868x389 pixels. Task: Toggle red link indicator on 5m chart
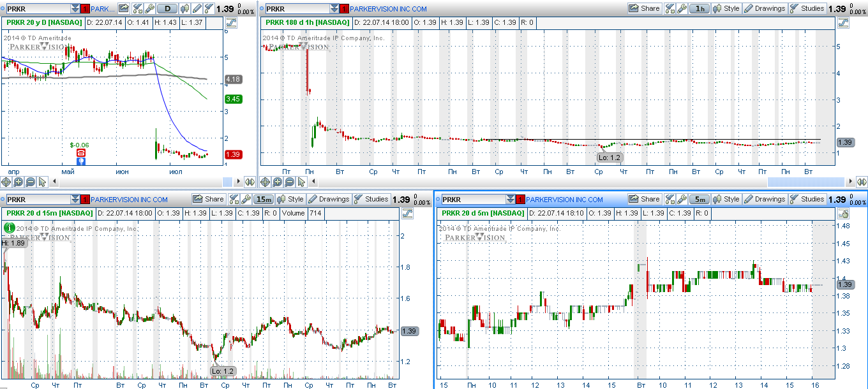tap(520, 200)
